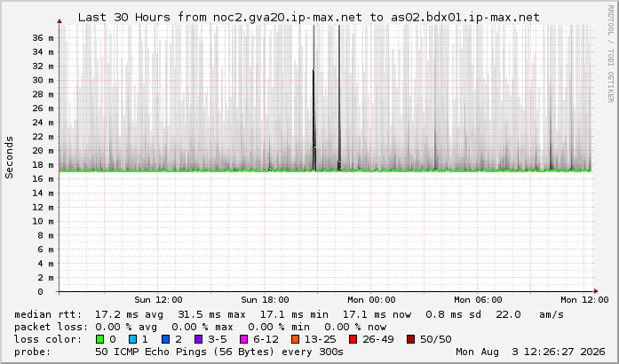Click the 'Mon 12:00' time axis label
Screen dimensions: 619x364
[584, 300]
